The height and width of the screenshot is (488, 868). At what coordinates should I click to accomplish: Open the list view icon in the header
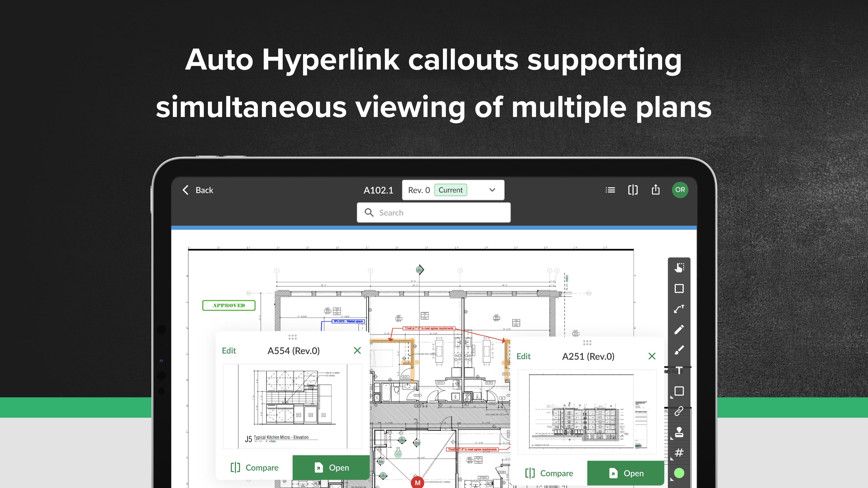pyautogui.click(x=610, y=190)
